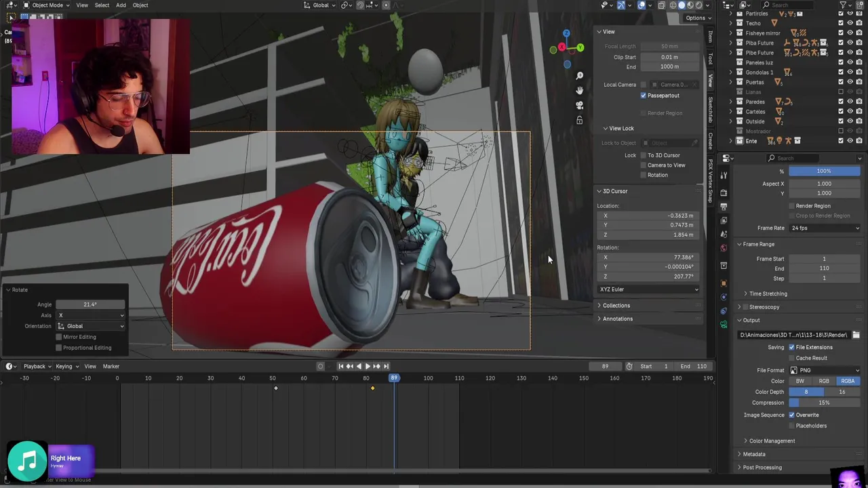868x488 pixels.
Task: Click play animation button in timeline
Action: [368, 367]
